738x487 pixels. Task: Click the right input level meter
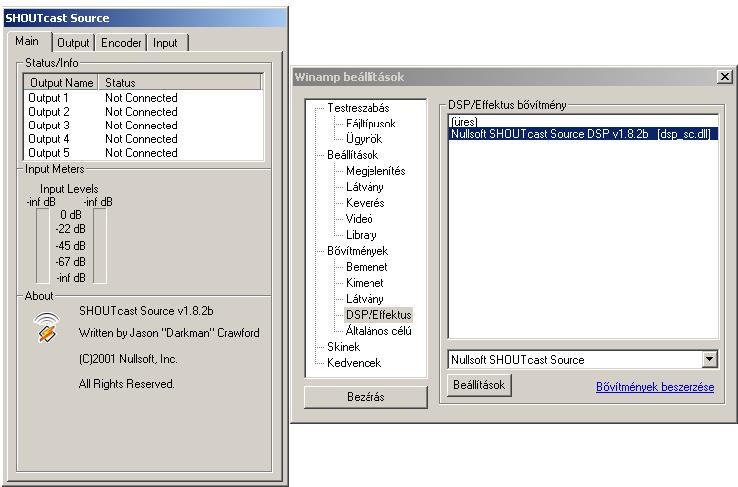[x=100, y=246]
